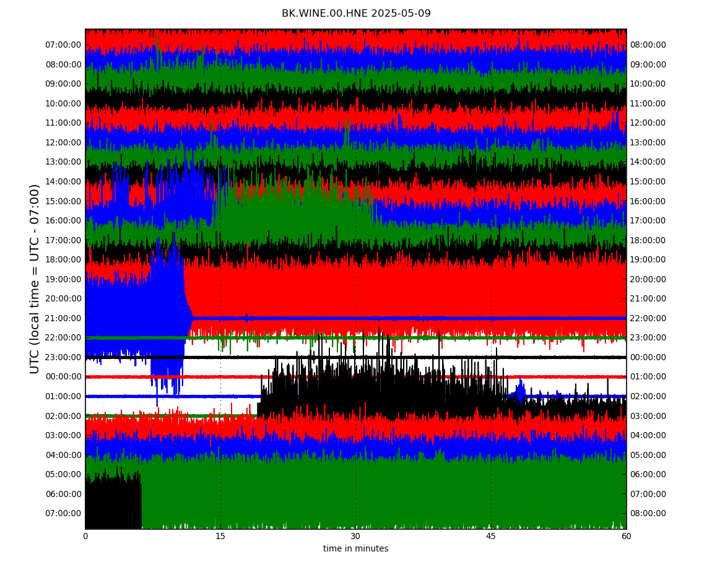Screen dimensions: 712x588
Task: Click the 23:00:00 UTC label on left axis
Action: 63,357
